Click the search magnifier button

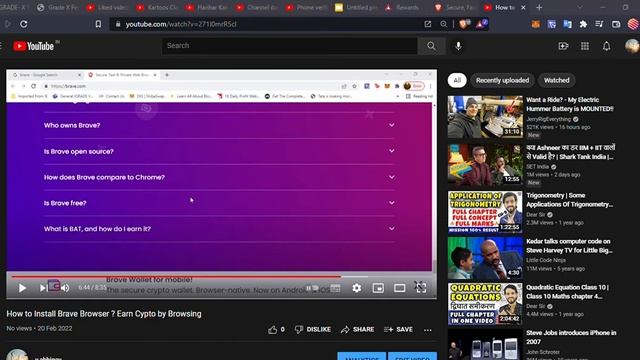point(431,46)
